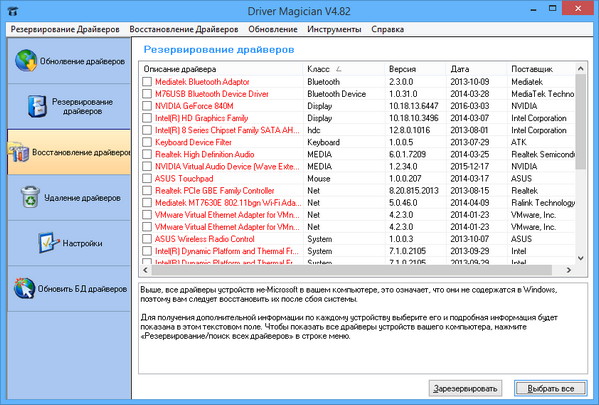This screenshot has width=599, height=405.
Task: Click the vertical scrollbar down arrow
Action: [581, 258]
